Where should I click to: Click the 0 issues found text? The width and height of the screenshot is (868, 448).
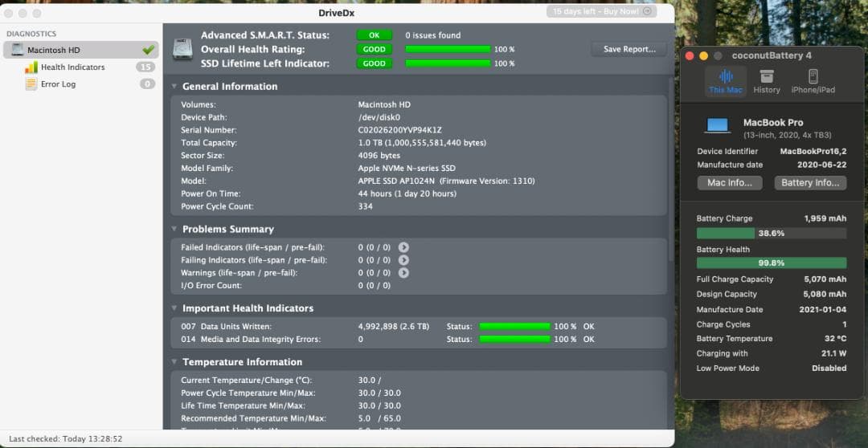click(433, 35)
